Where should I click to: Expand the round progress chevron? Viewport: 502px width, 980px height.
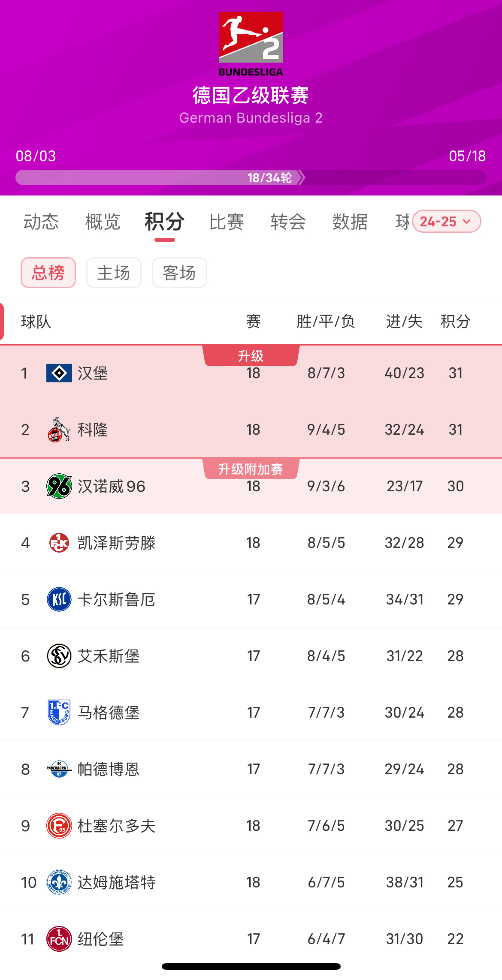coord(302,177)
